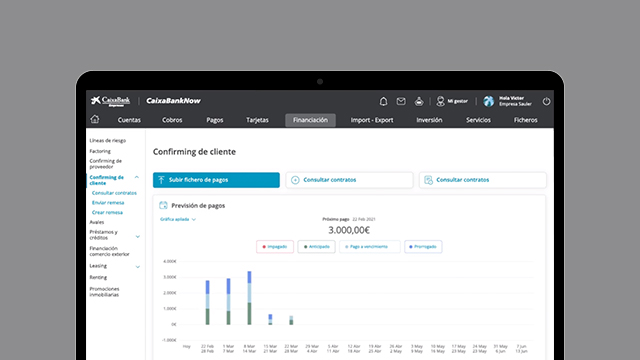
Task: Click the 22 Feb chart bar
Action: 207,302
